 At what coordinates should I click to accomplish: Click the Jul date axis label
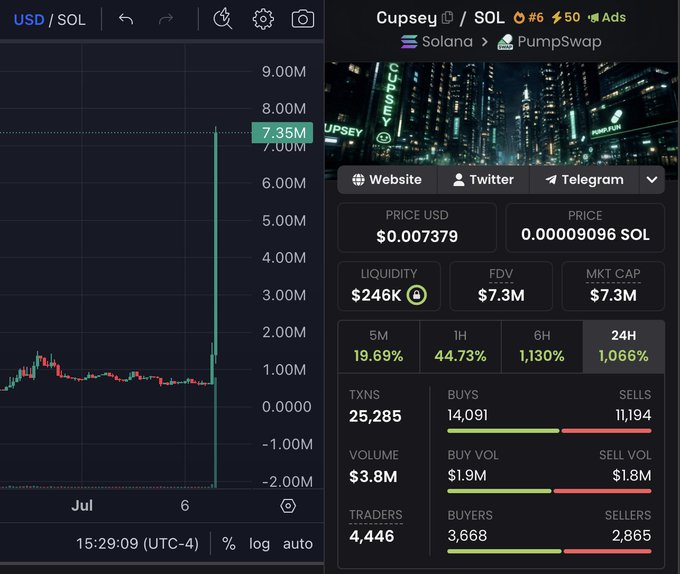point(82,506)
